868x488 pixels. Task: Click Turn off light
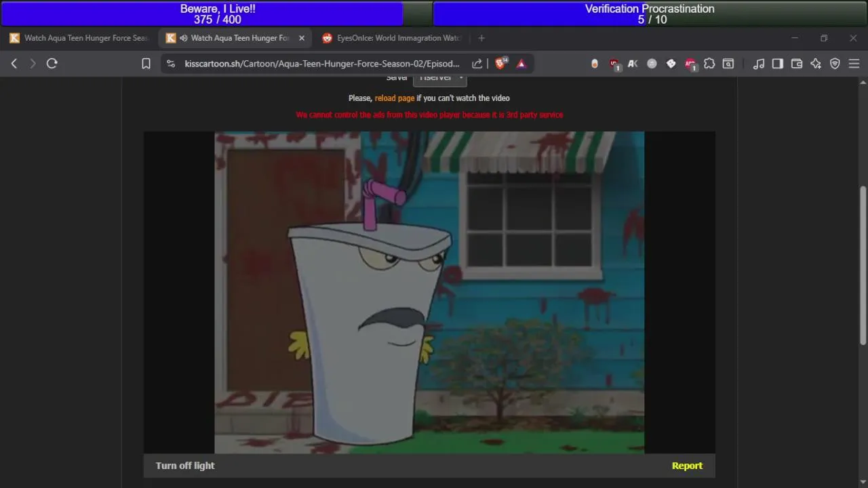coord(185,466)
